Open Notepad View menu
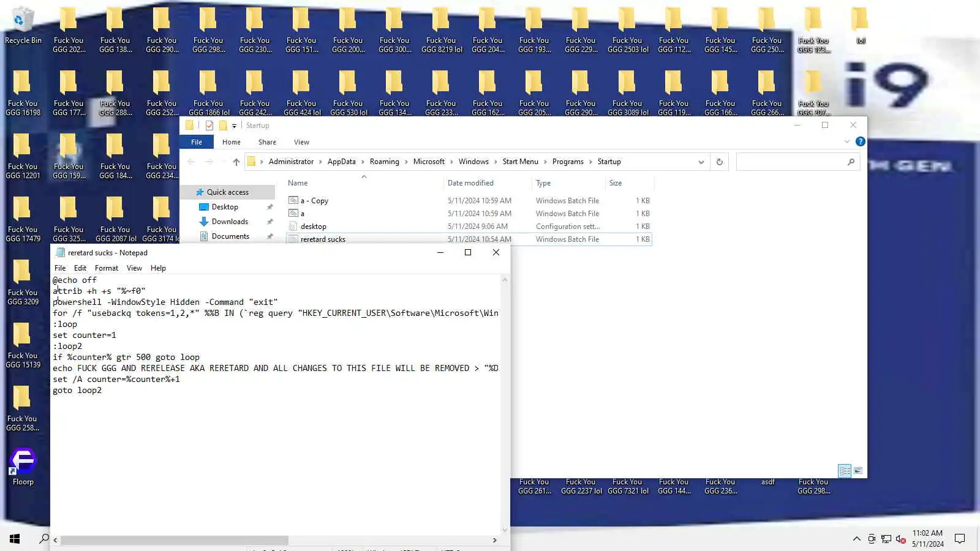 coord(134,268)
